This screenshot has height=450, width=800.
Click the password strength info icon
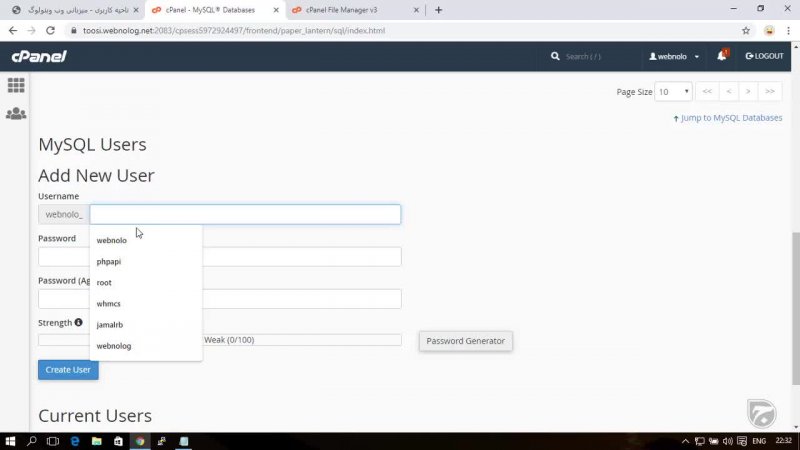pyautogui.click(x=79, y=323)
